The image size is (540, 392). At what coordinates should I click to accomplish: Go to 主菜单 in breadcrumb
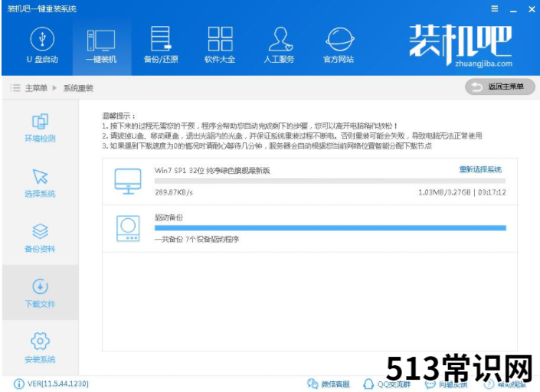pyautogui.click(x=36, y=88)
